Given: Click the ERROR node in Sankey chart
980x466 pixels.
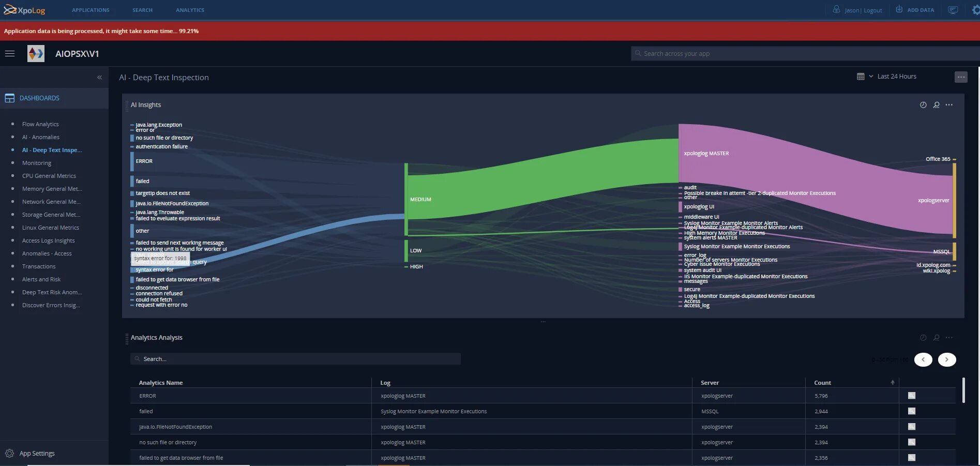Looking at the screenshot, I should tap(132, 161).
